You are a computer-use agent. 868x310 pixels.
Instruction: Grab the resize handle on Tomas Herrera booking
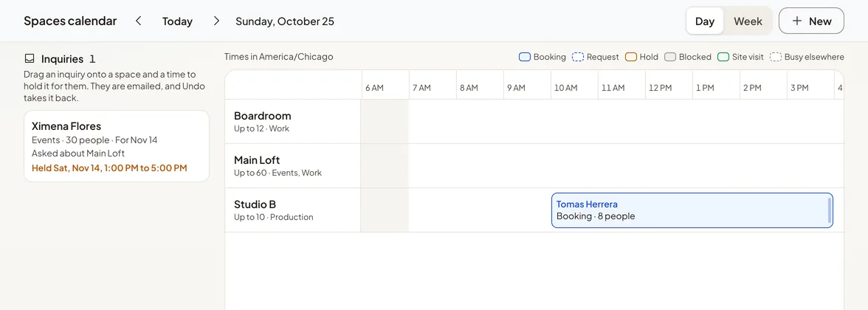[830, 210]
